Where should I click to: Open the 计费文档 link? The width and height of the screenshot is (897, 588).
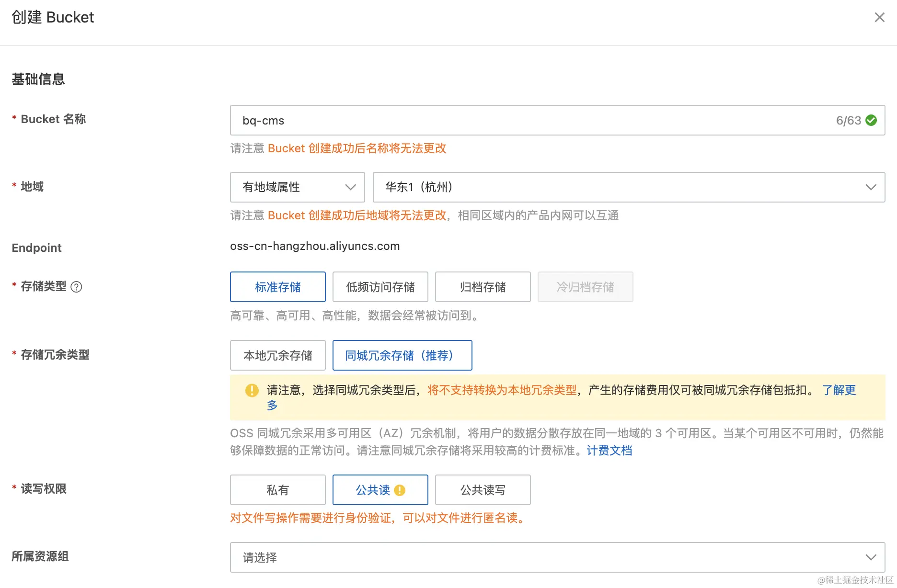click(x=609, y=451)
